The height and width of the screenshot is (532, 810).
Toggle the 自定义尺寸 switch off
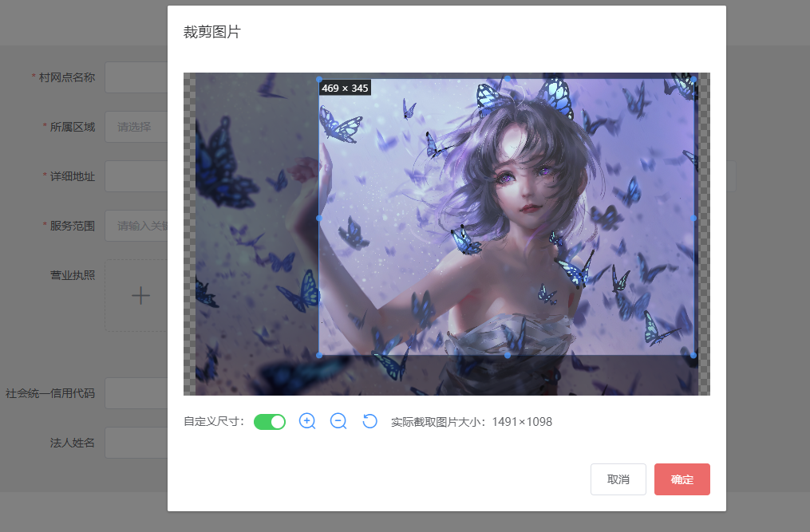pyautogui.click(x=270, y=422)
